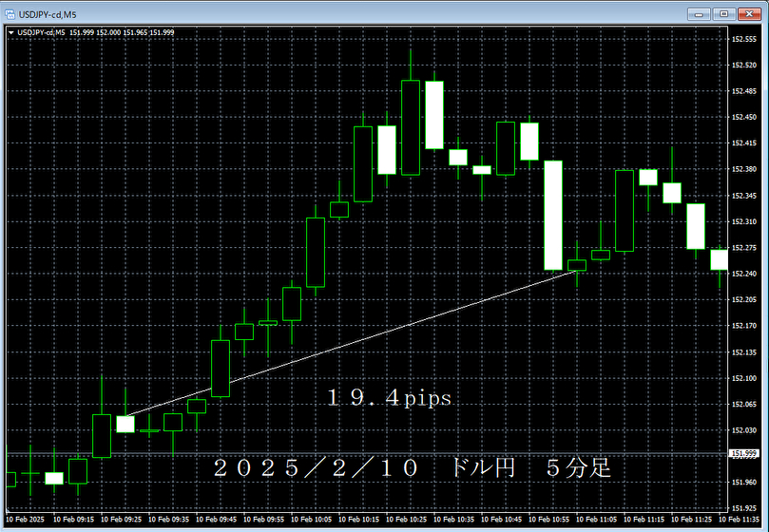769x532 pixels.
Task: Click the OHLC values 151.999 152.000 151.965 151.999
Action: pyautogui.click(x=122, y=33)
